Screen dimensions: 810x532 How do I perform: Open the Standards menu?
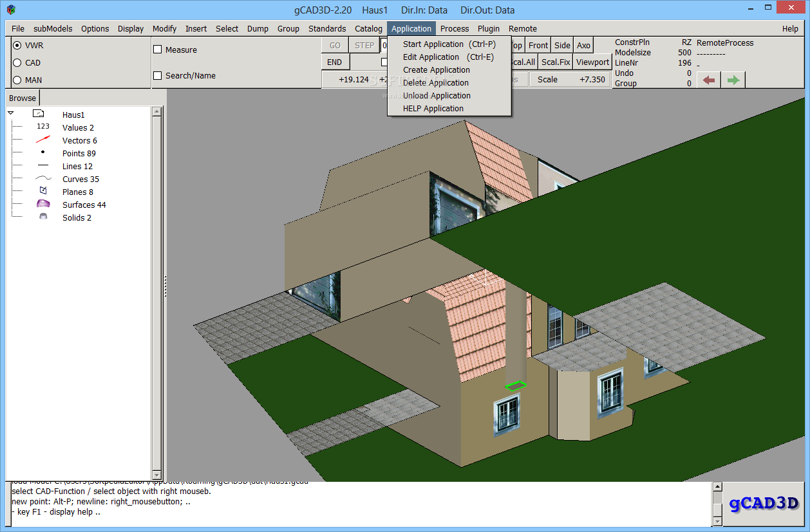point(327,28)
